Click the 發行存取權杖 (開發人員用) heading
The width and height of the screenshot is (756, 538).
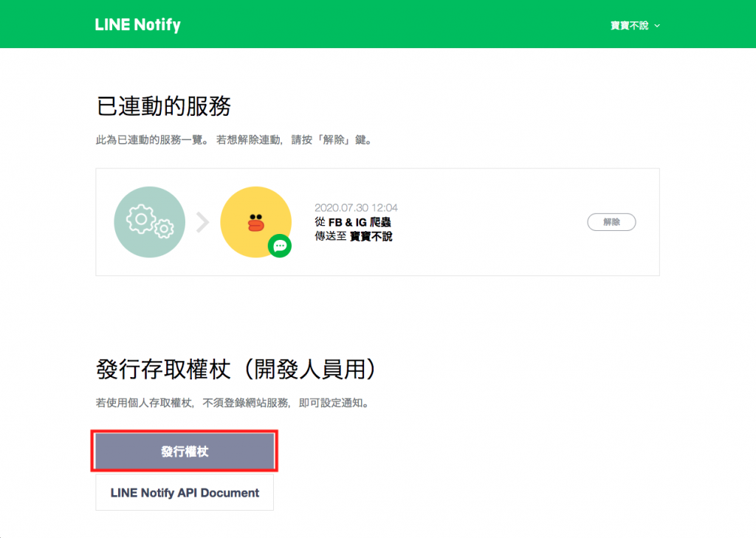(x=236, y=369)
